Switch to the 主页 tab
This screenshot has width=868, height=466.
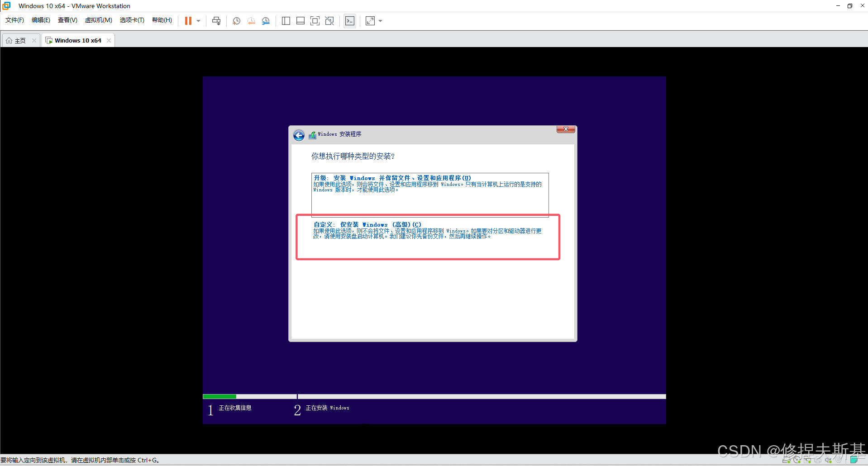(x=19, y=40)
